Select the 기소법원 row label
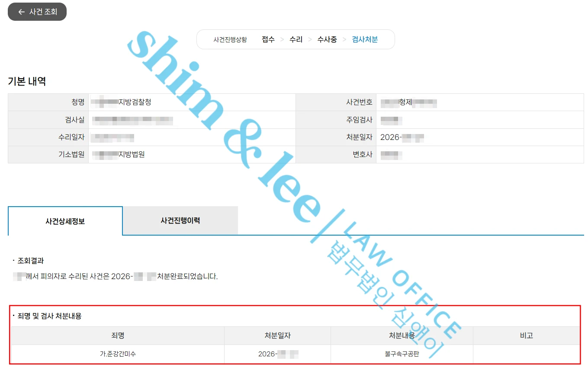This screenshot has width=588, height=367. pyautogui.click(x=71, y=154)
